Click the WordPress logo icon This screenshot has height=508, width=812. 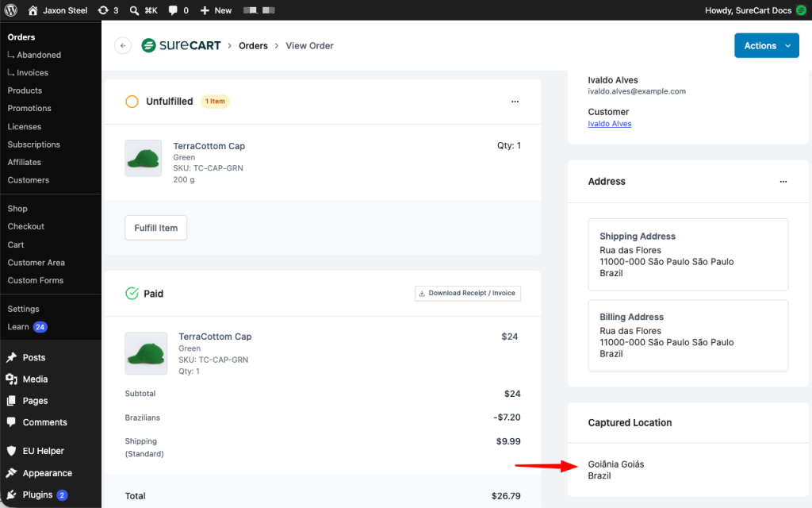(x=11, y=10)
